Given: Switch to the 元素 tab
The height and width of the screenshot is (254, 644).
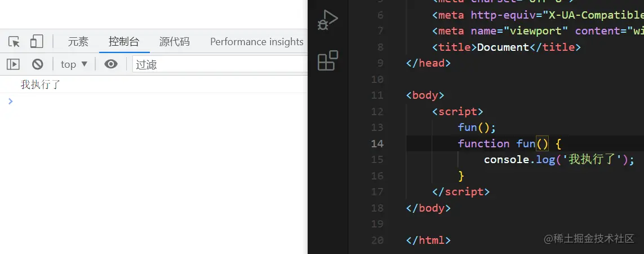Looking at the screenshot, I should point(78,42).
